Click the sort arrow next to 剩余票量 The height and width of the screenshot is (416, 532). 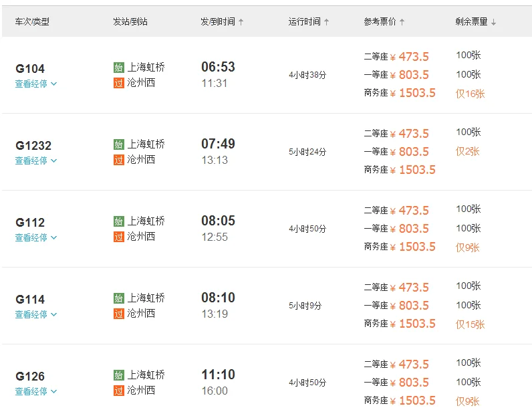click(494, 22)
